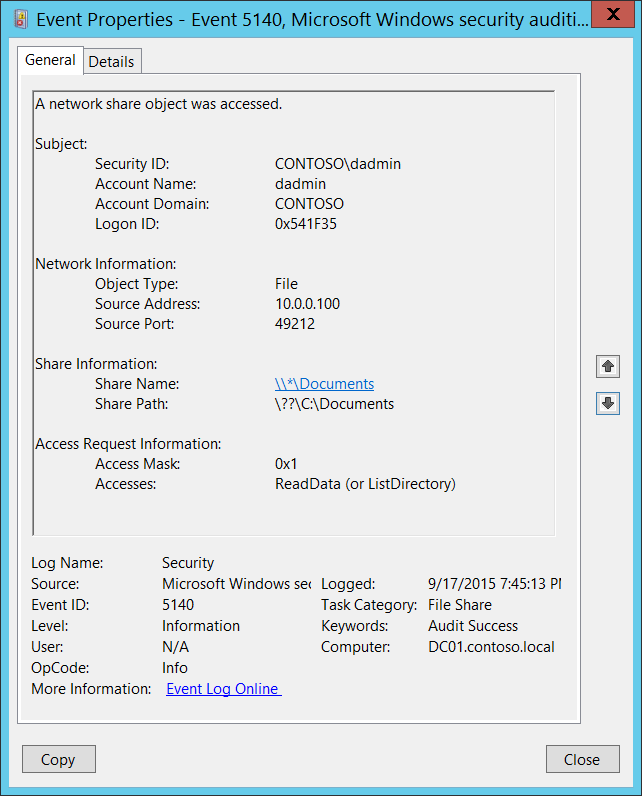Click the X window close button
This screenshot has height=796, width=642.
coord(613,14)
